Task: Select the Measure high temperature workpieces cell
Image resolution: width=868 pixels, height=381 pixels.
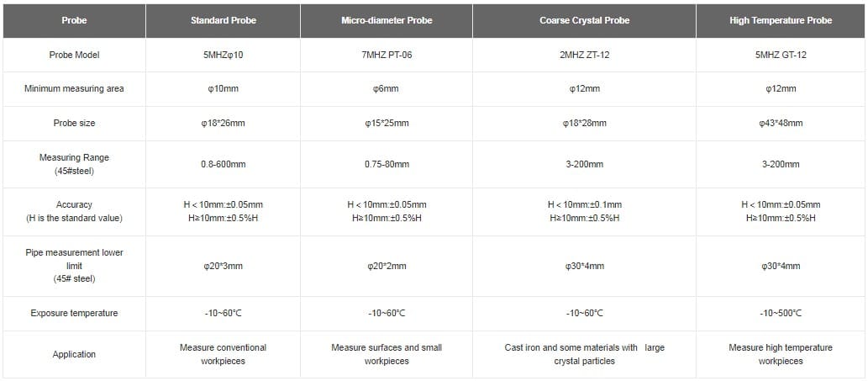Action: coord(781,354)
